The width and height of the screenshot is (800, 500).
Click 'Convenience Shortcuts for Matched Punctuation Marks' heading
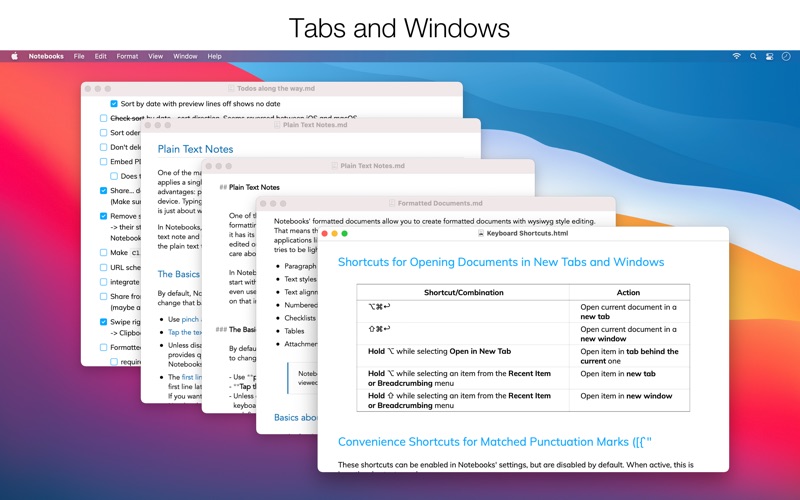point(495,442)
